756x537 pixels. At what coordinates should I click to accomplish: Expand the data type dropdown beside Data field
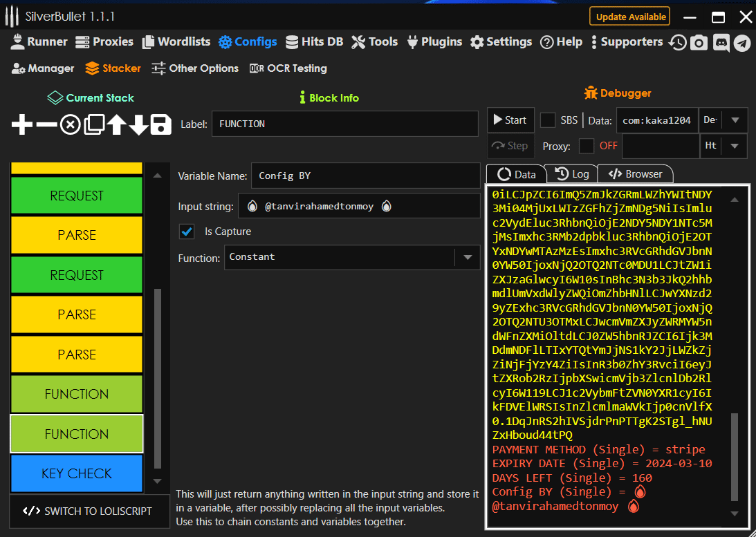734,120
